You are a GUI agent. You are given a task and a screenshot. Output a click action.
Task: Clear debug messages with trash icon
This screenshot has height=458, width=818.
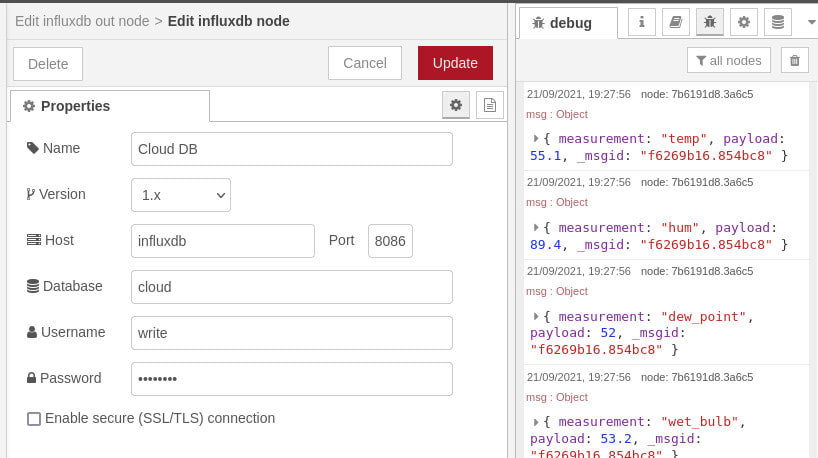pyautogui.click(x=795, y=61)
